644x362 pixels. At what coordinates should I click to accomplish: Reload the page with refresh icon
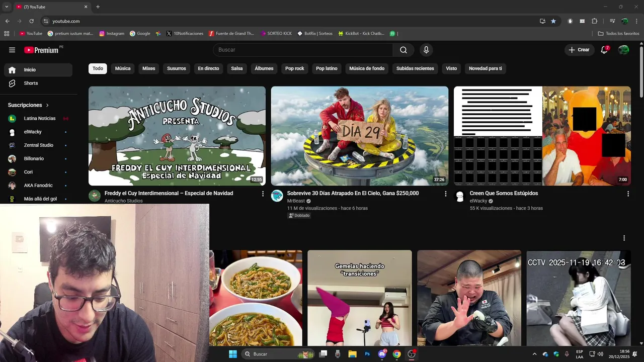tap(31, 21)
